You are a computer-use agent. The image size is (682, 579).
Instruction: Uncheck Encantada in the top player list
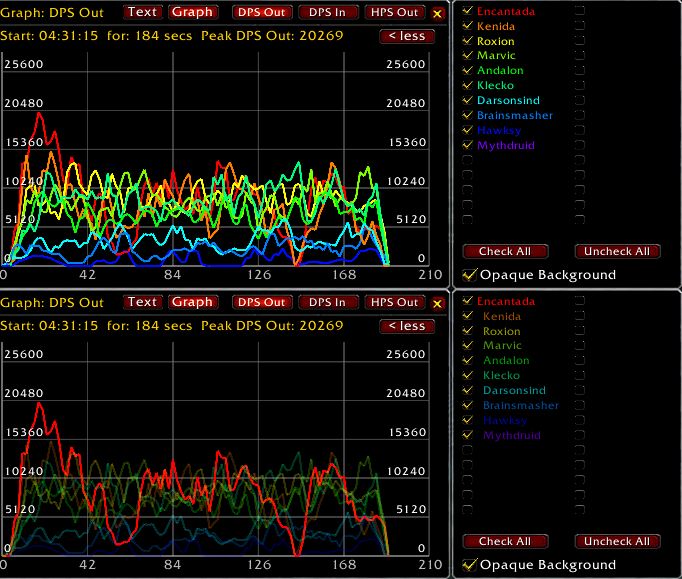(x=467, y=12)
